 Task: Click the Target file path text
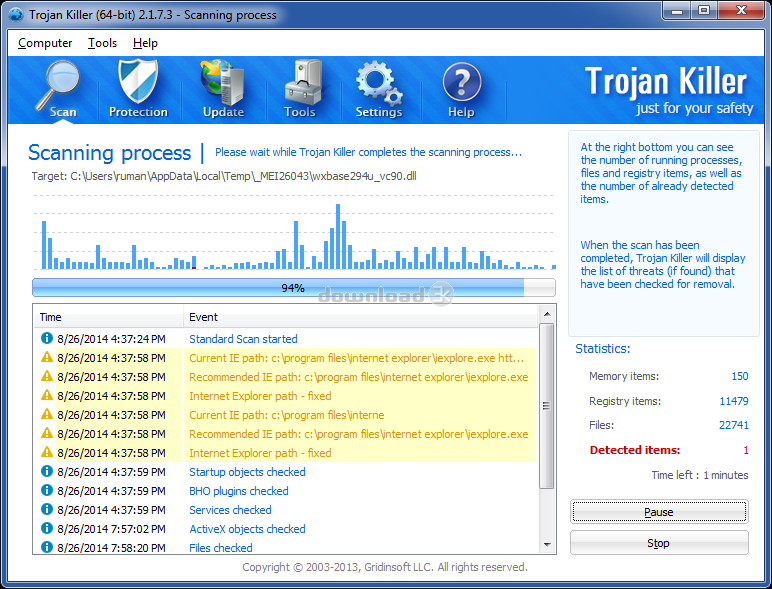click(x=224, y=176)
